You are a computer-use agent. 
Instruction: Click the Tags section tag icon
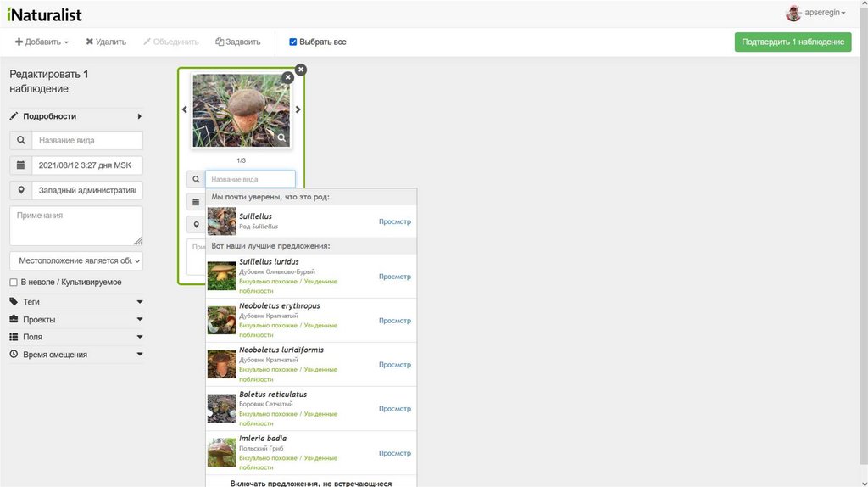14,301
